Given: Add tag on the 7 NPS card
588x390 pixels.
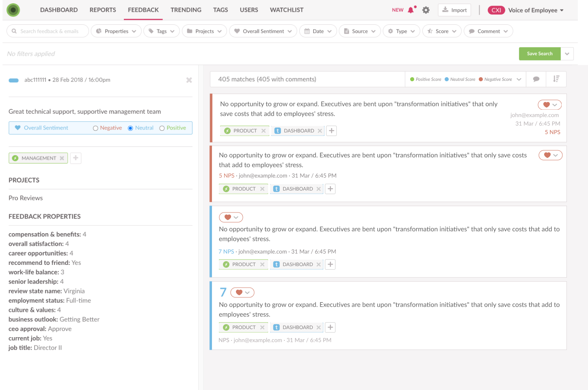Looking at the screenshot, I should tap(331, 264).
